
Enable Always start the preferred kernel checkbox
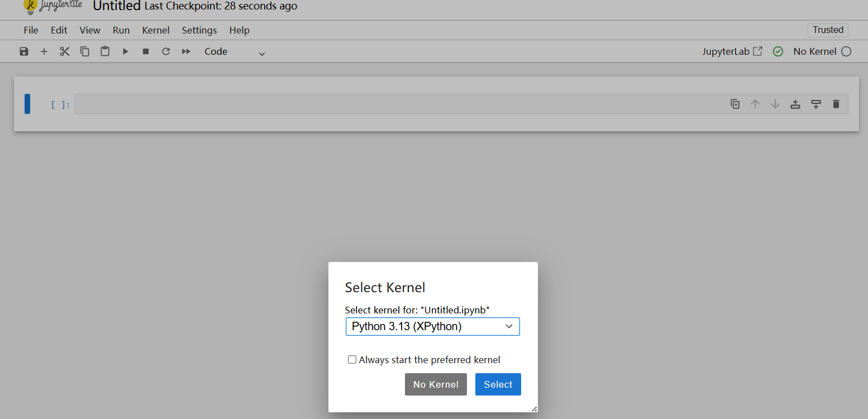352,360
